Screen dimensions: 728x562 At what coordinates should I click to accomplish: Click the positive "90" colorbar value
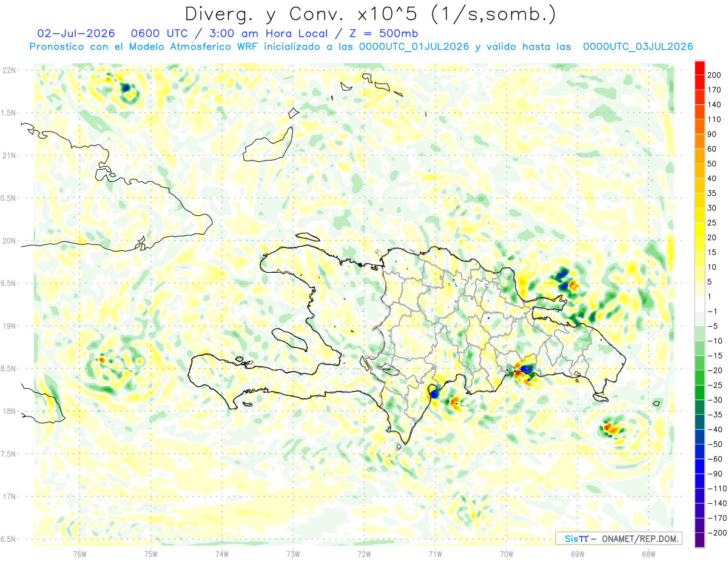click(713, 134)
